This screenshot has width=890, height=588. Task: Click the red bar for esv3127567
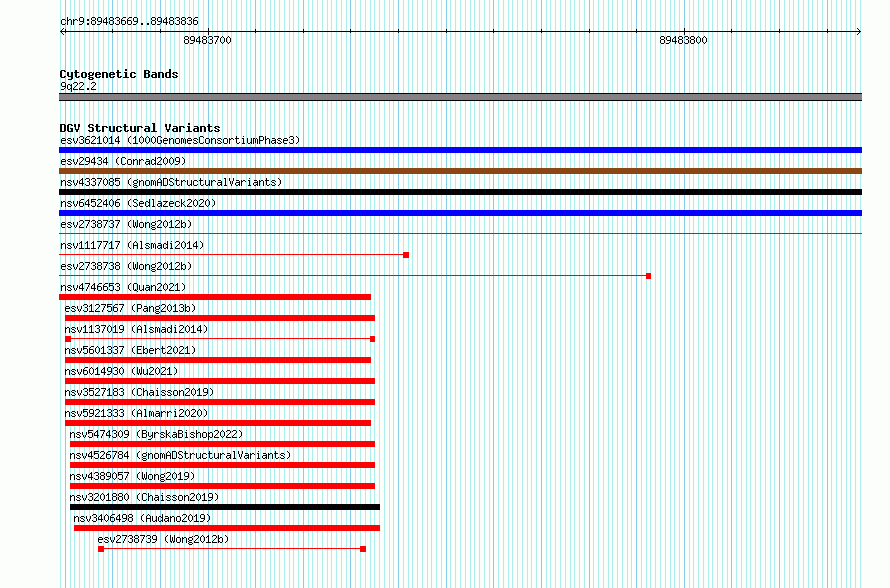point(220,318)
